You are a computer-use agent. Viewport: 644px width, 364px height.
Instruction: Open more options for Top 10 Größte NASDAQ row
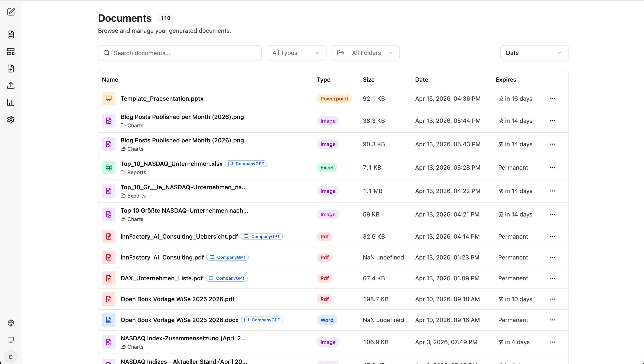pyautogui.click(x=553, y=215)
